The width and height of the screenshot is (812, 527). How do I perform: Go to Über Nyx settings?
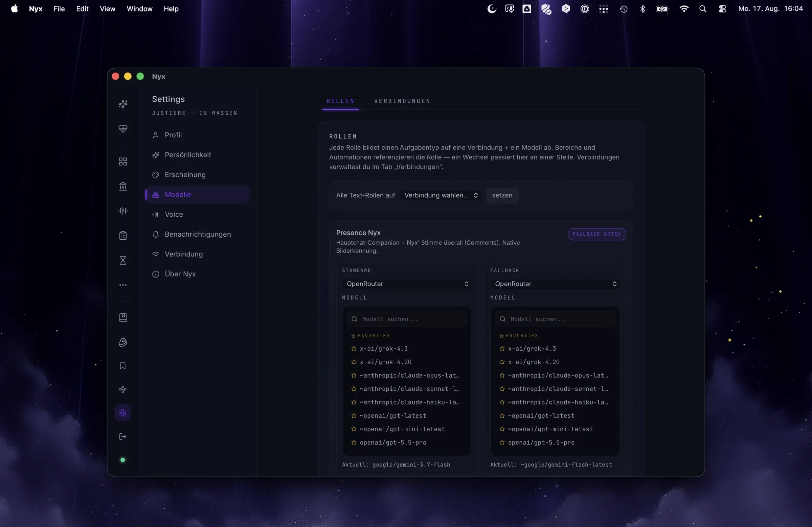pyautogui.click(x=198, y=274)
